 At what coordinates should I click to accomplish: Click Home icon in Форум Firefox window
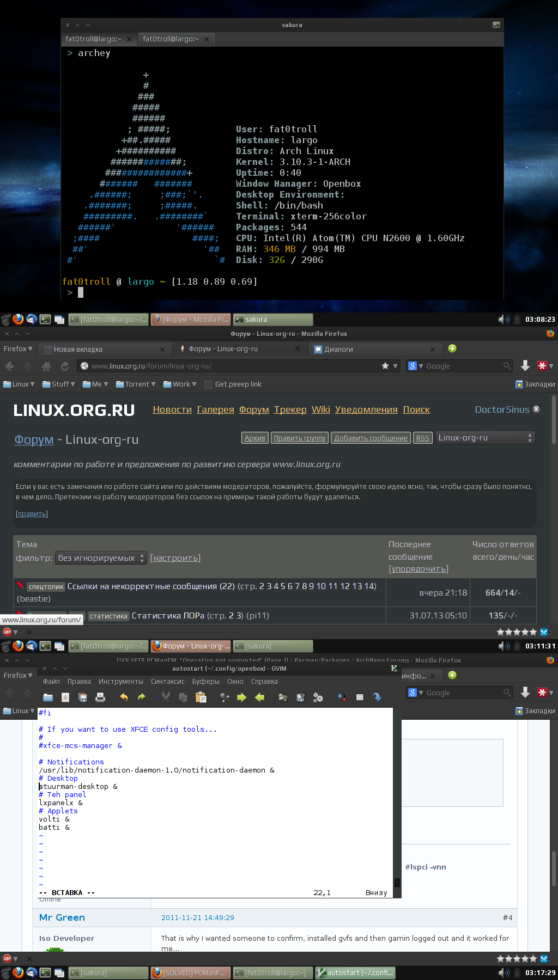tap(46, 366)
